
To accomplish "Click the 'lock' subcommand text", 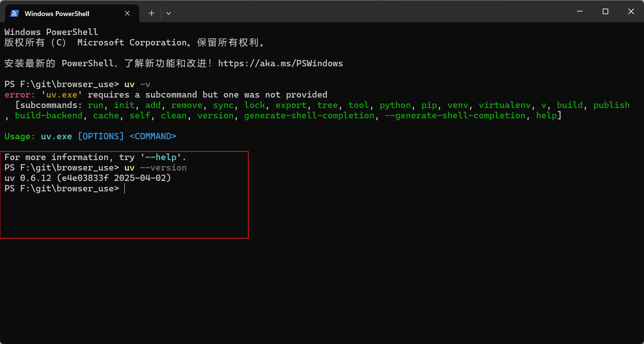I will tap(254, 105).
